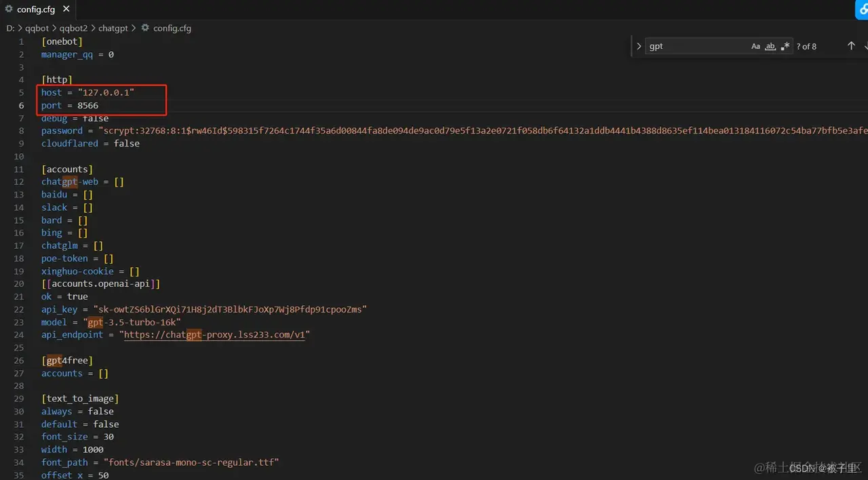Open qqbot2 breadcrumb segment

[75, 28]
